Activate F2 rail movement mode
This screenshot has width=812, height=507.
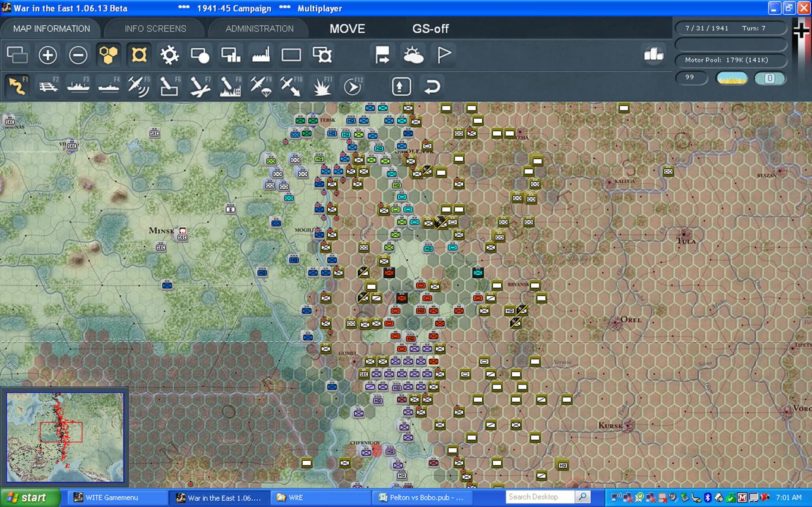(48, 86)
